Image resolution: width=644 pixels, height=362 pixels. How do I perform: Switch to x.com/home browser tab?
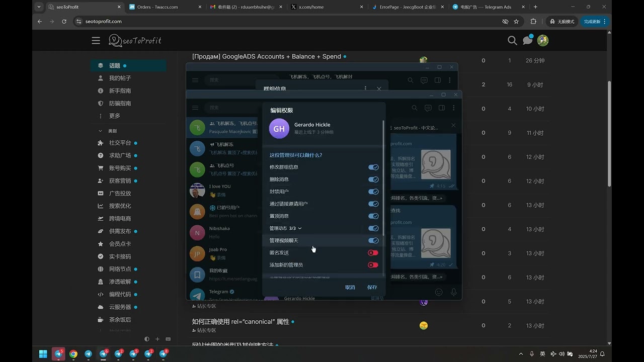tap(327, 7)
